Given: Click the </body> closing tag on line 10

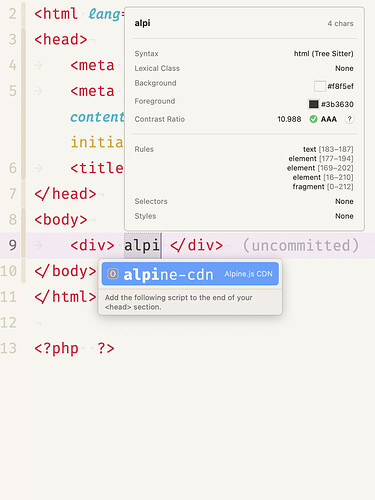Looking at the screenshot, I should point(65,271).
